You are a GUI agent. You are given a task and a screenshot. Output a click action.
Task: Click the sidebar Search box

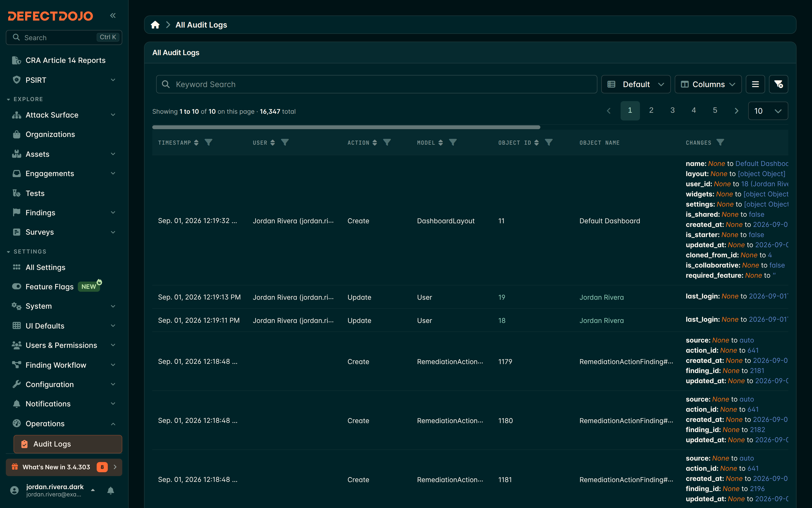pyautogui.click(x=64, y=37)
